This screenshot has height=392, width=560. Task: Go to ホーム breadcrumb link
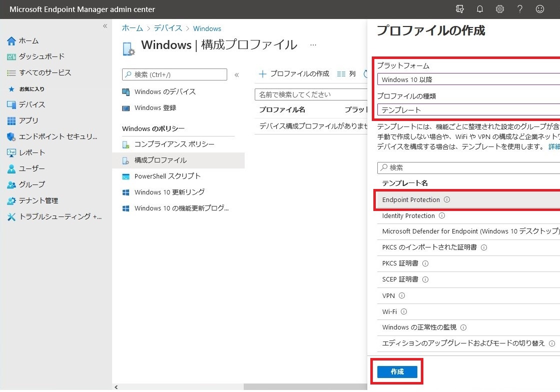pos(132,28)
